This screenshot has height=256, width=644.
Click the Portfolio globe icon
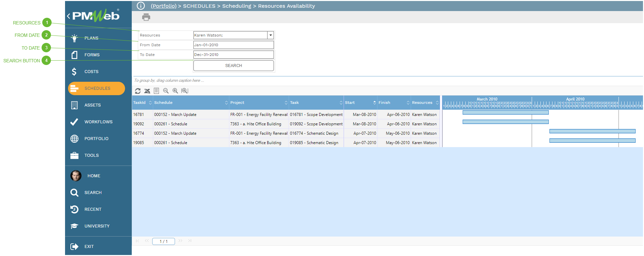point(74,139)
